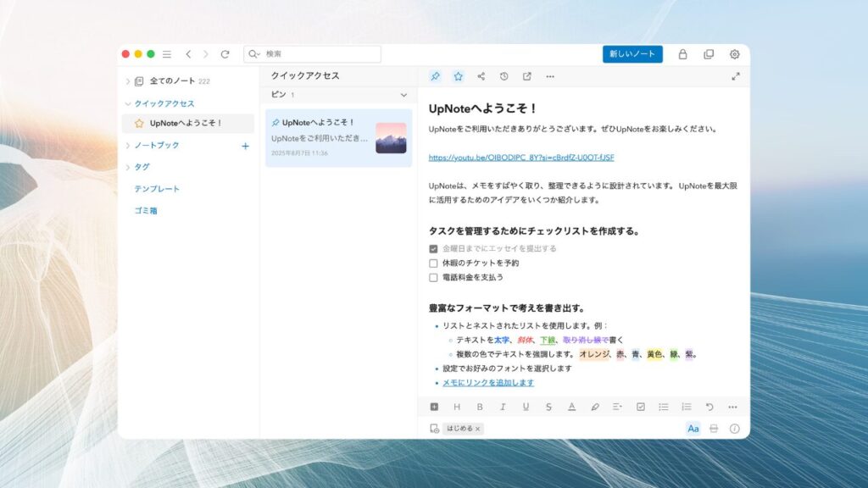Check the 休暇のチケットを予約 checkbox
Image resolution: width=868 pixels, height=488 pixels.
[433, 263]
